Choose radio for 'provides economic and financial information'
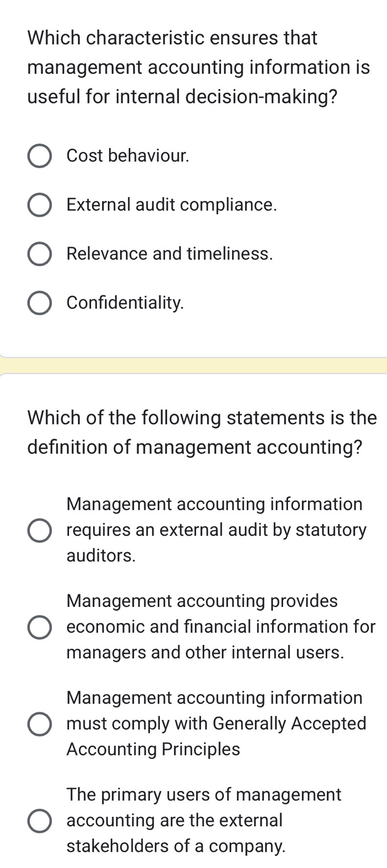 pos(39,627)
